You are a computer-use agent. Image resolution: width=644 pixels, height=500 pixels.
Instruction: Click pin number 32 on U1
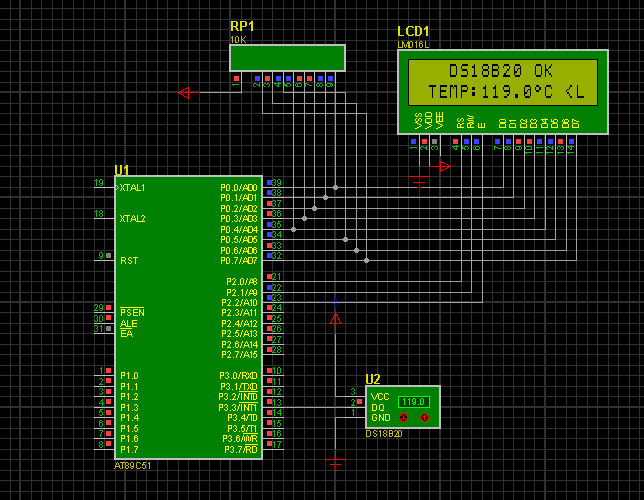(x=277, y=256)
